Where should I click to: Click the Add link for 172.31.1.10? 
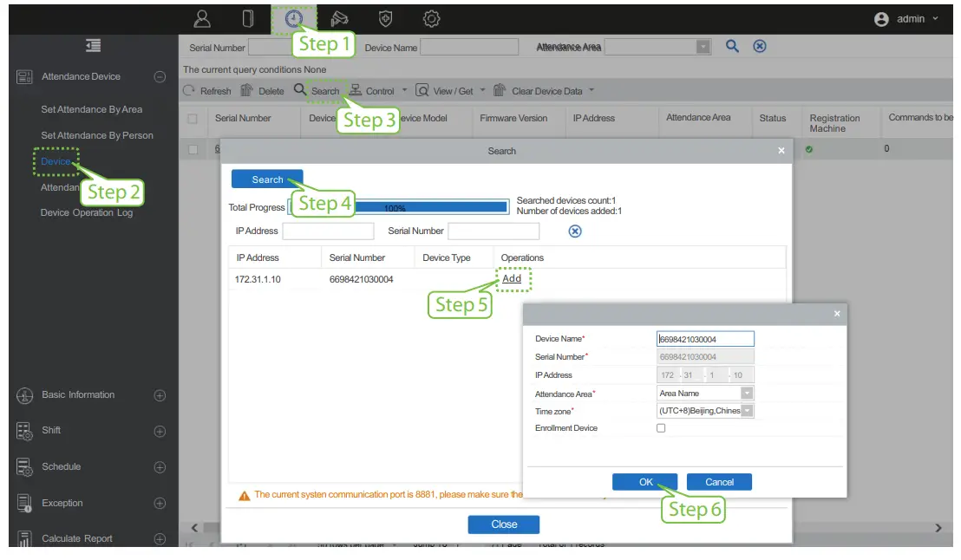click(512, 279)
